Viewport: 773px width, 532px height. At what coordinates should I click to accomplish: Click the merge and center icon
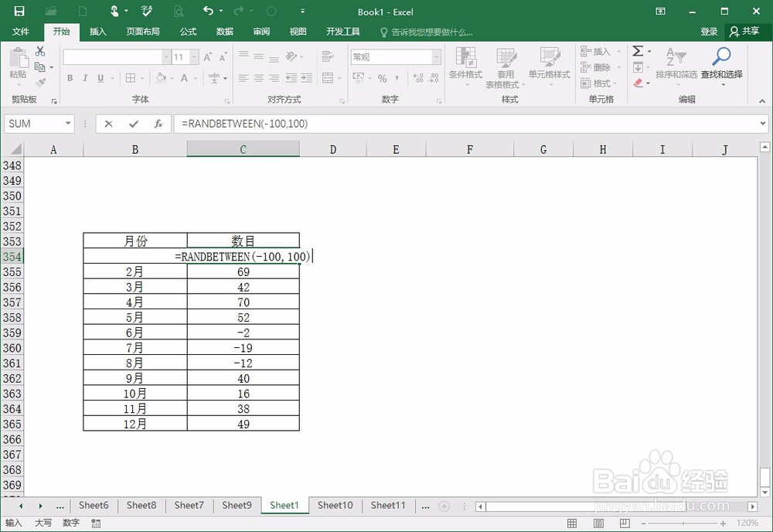pos(328,78)
